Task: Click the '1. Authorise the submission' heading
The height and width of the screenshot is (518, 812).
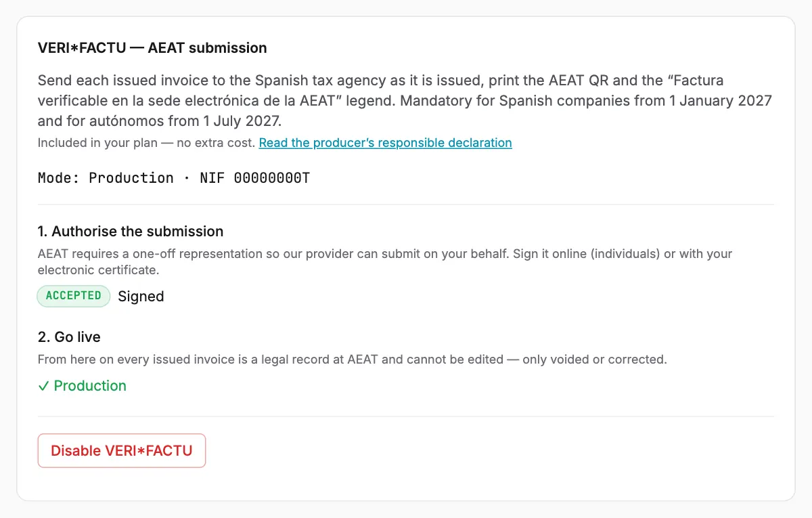Action: click(x=131, y=232)
